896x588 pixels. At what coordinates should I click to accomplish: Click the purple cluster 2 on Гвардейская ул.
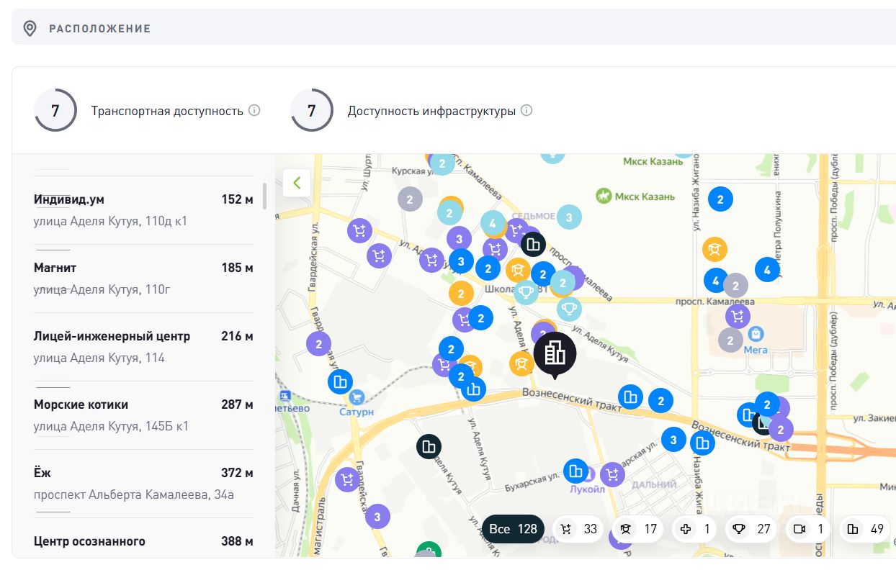(x=318, y=343)
